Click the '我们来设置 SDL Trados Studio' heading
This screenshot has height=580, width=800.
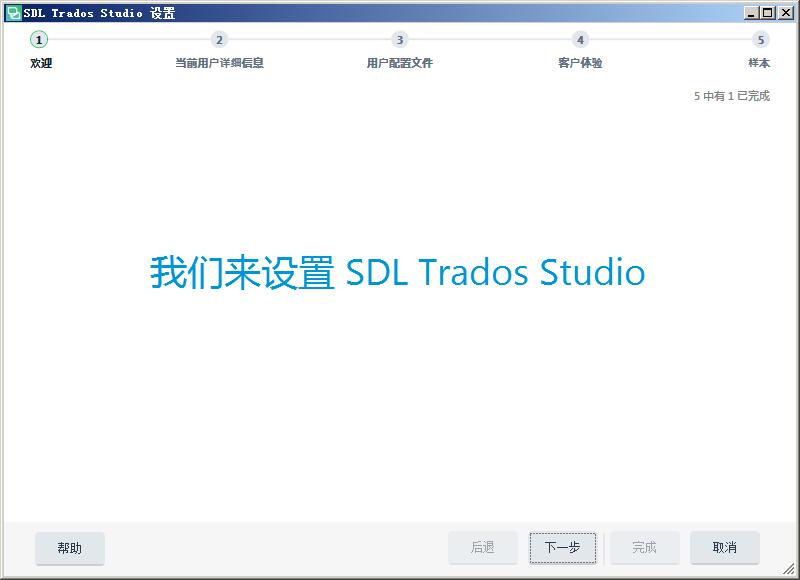pyautogui.click(x=397, y=272)
